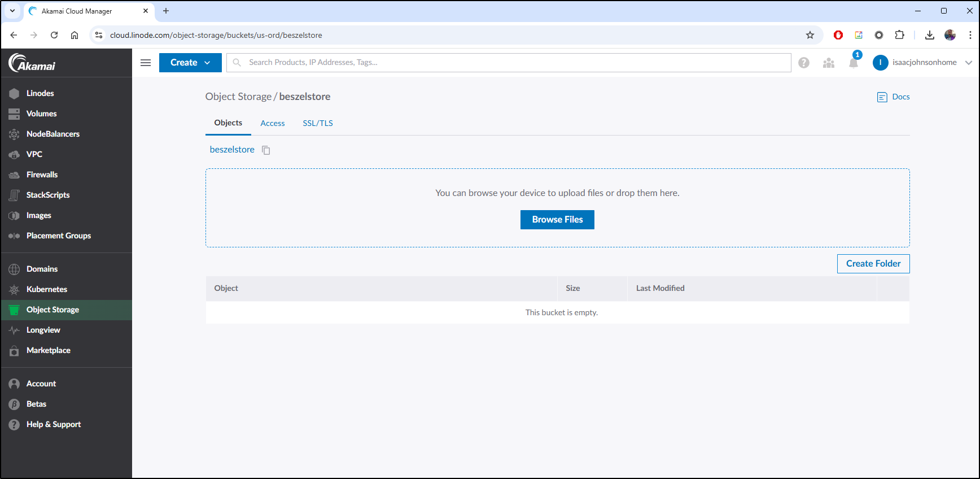Image resolution: width=980 pixels, height=479 pixels.
Task: Open browser downloads icon
Action: coord(929,35)
